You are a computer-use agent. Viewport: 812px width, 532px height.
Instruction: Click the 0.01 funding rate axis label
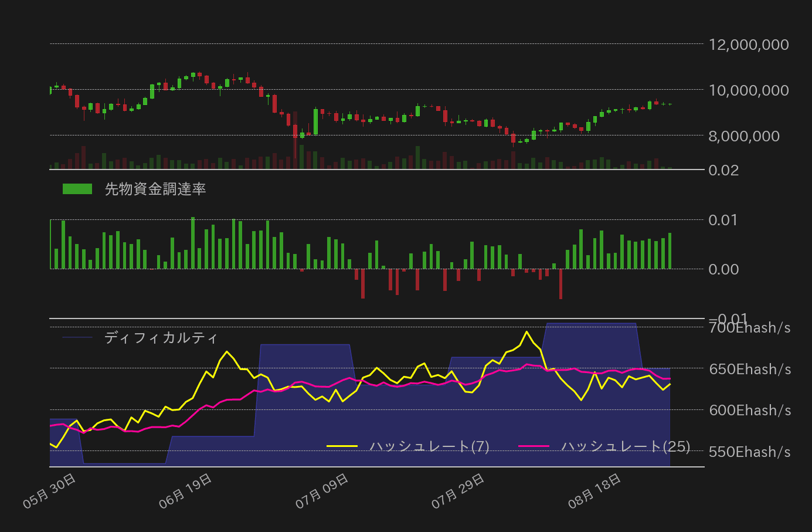click(723, 220)
